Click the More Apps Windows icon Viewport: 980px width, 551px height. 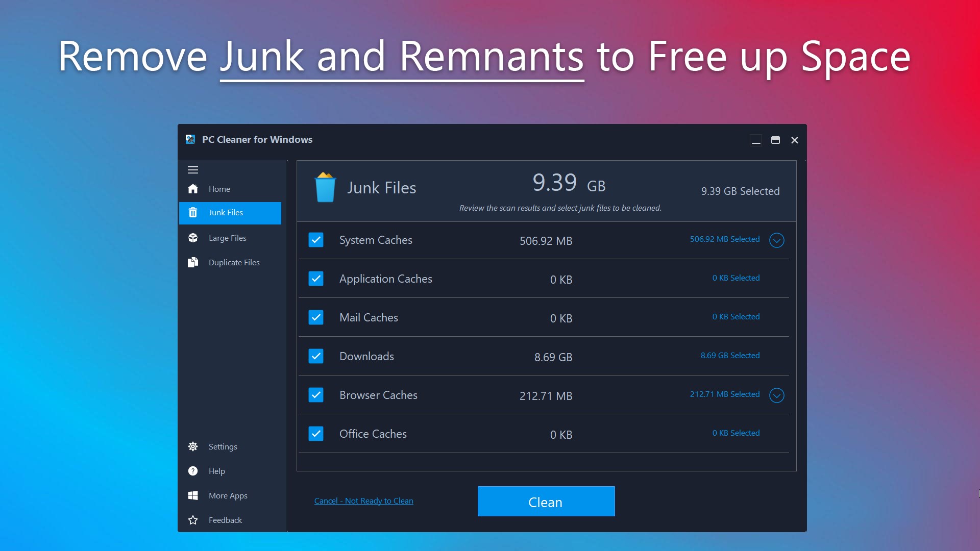pyautogui.click(x=193, y=495)
